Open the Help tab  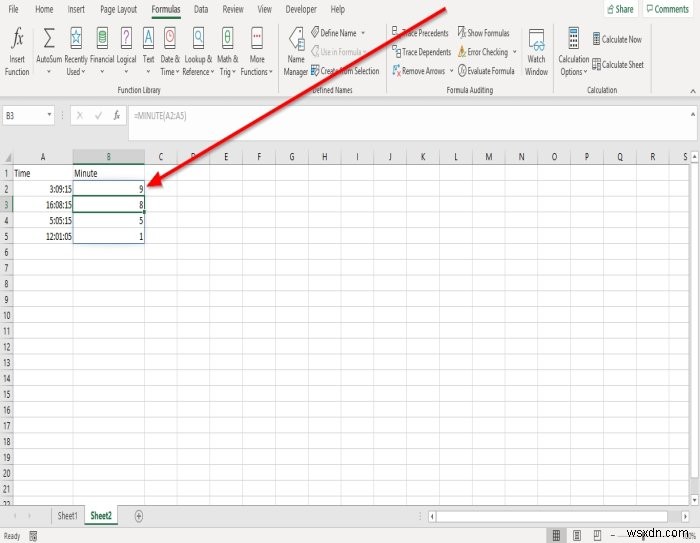(338, 9)
